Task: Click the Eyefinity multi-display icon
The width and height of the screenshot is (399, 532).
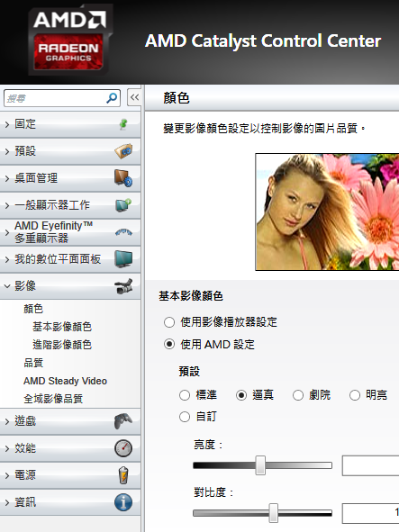Action: pos(123,232)
